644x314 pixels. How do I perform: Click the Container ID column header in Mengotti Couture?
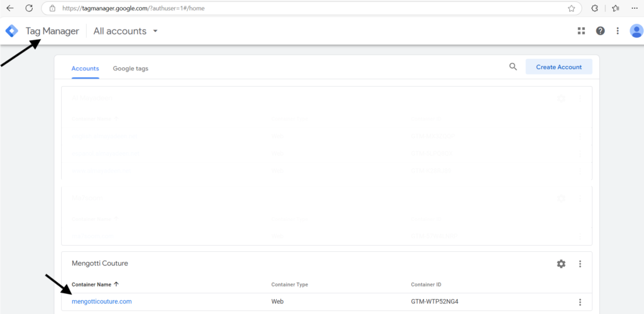click(x=426, y=284)
